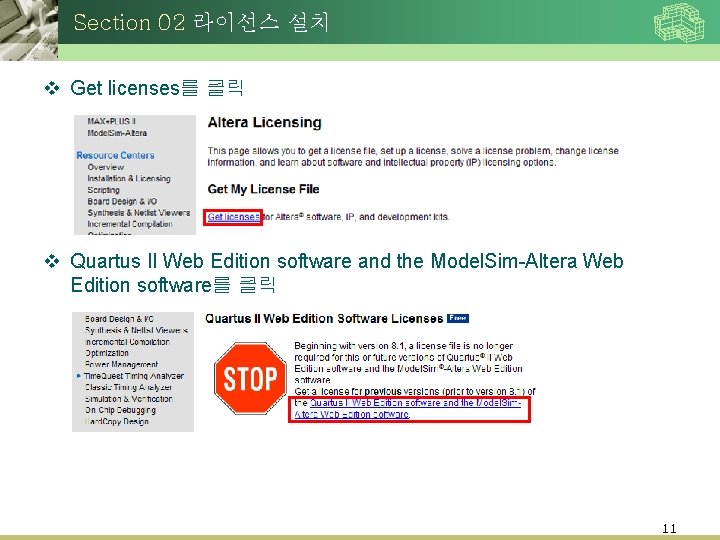
Task: Open the Quartus II Web Edition software link
Action: coord(408,409)
